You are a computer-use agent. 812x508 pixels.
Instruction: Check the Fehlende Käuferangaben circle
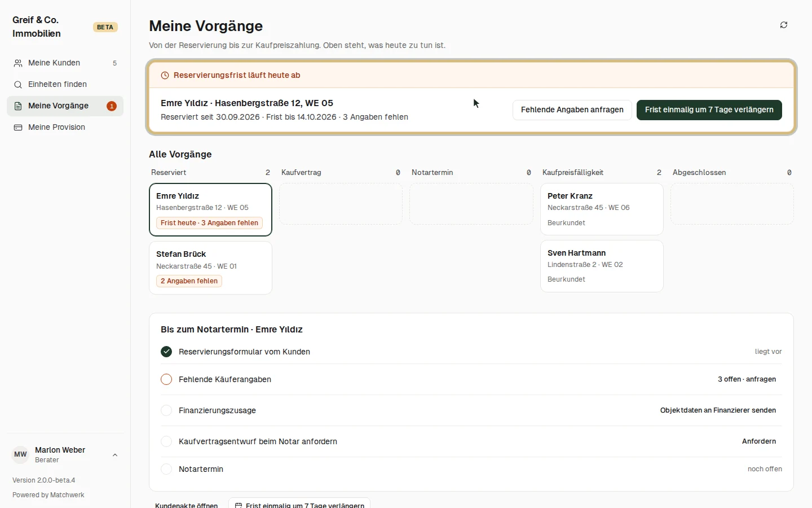point(166,379)
